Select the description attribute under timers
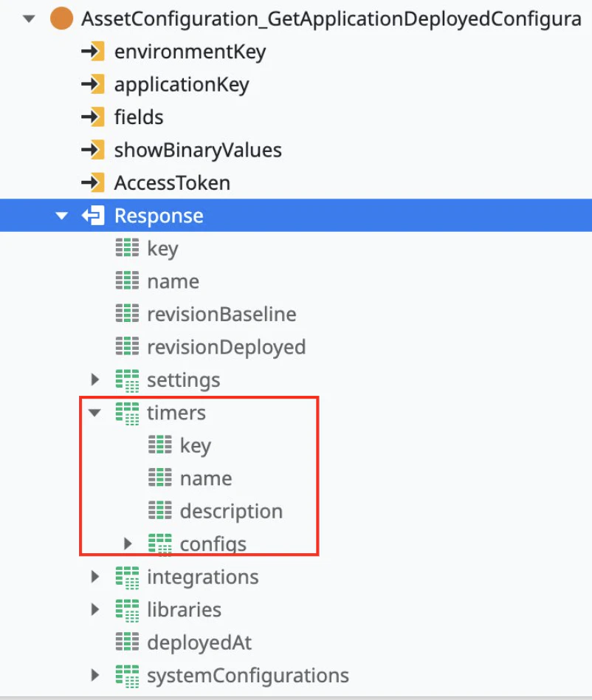 [231, 511]
